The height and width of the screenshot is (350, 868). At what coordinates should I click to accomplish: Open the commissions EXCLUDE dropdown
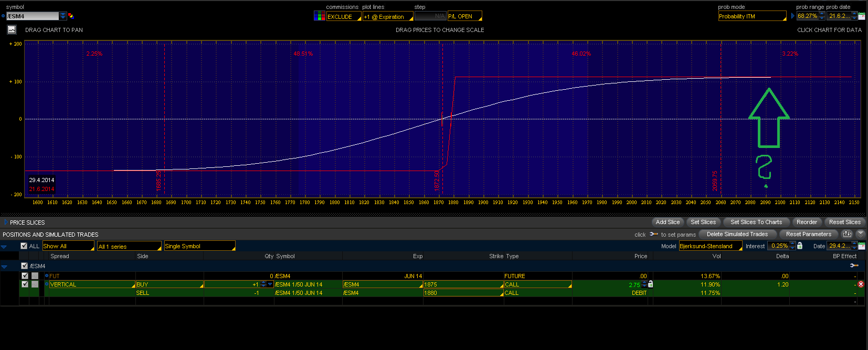[344, 17]
